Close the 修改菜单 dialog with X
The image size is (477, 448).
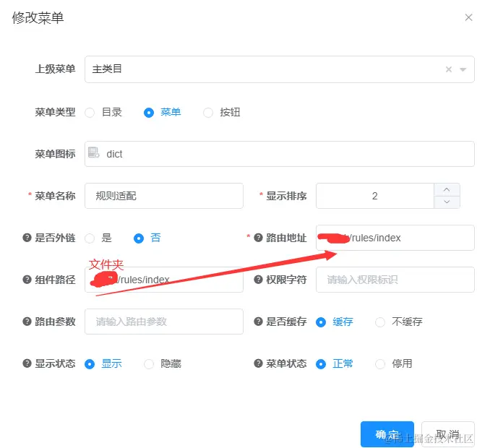pyautogui.click(x=468, y=17)
